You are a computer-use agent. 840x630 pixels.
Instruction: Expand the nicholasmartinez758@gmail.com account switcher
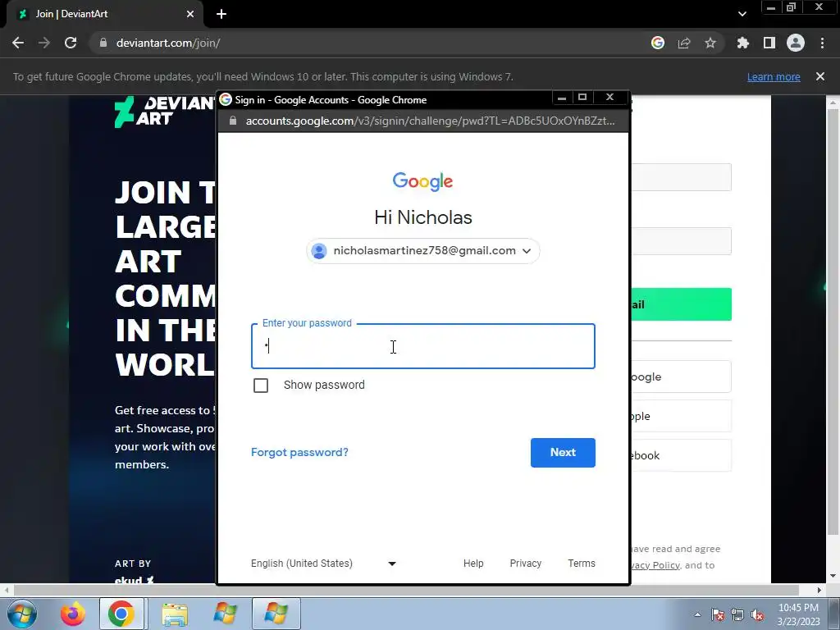(423, 251)
